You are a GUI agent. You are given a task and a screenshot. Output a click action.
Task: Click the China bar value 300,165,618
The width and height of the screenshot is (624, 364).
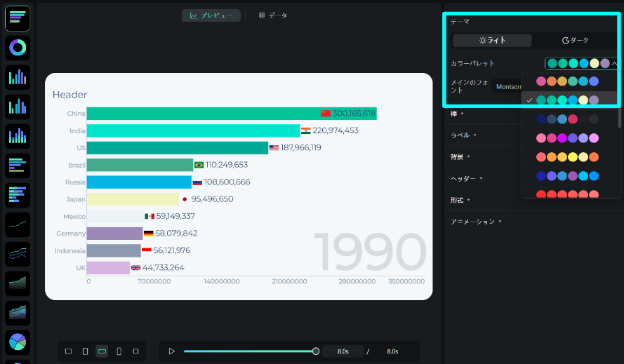[353, 114]
